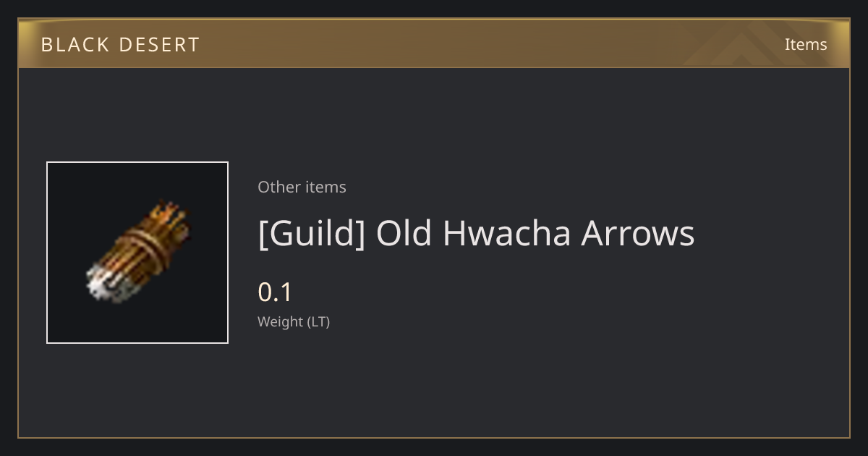Click the [Guild] Old Hwacha Arrows title
Screen dimensions: 868x456
(x=476, y=234)
